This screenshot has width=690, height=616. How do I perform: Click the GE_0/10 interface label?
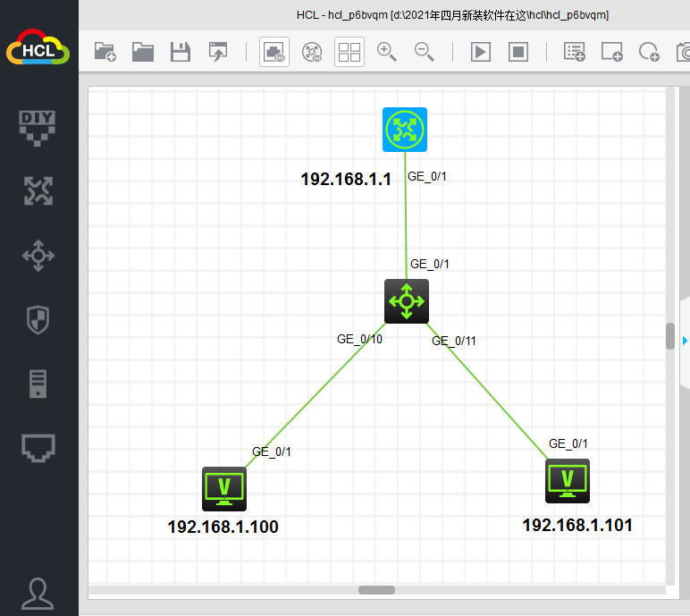click(359, 339)
